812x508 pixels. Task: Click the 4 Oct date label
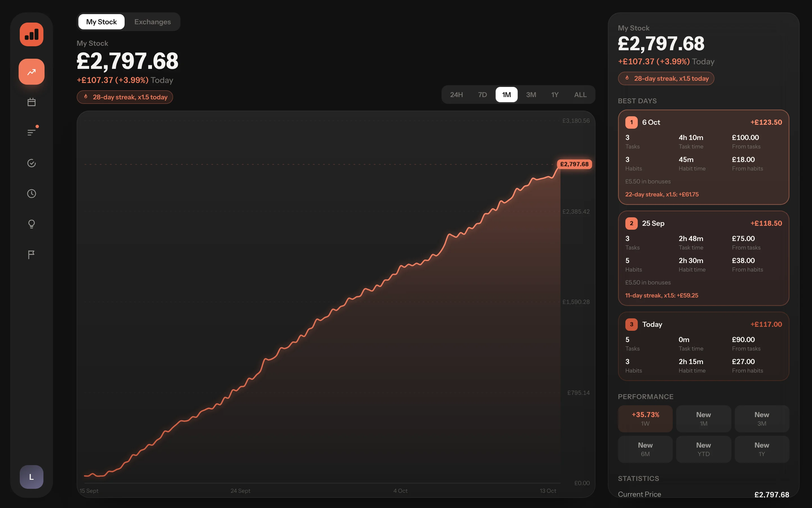400,491
